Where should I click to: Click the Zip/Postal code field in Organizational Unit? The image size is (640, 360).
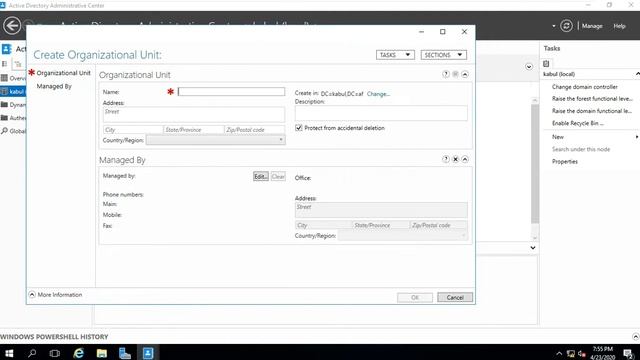255,130
